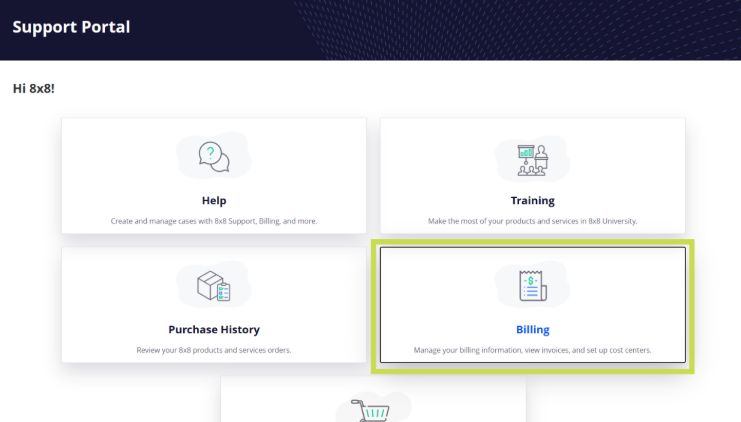This screenshot has height=422, width=741.
Task: Open the Training card title
Action: click(532, 200)
